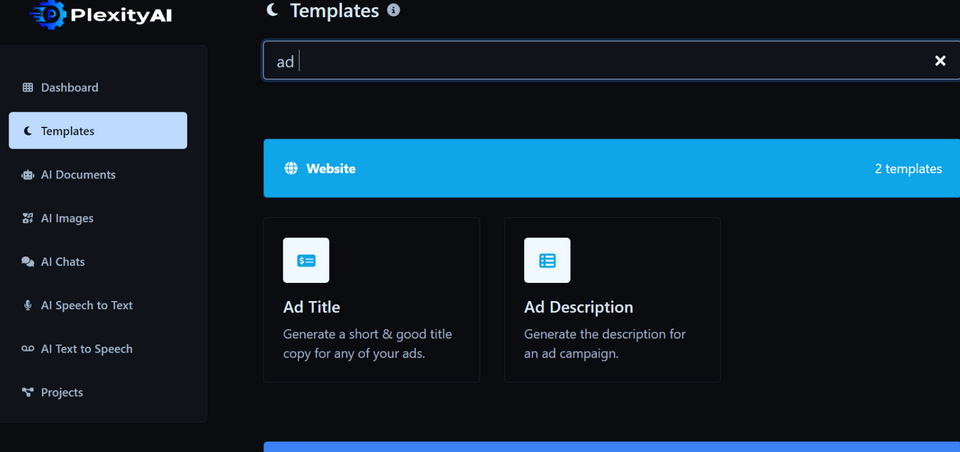The height and width of the screenshot is (452, 960).
Task: Click the Projects diagram icon
Action: tap(28, 393)
